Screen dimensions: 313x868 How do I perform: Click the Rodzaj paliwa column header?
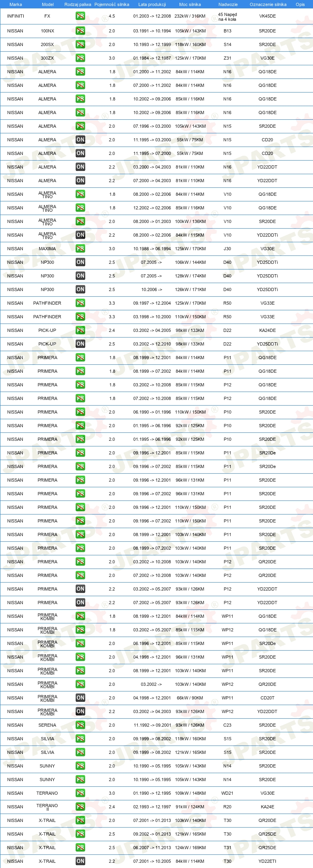(78, 4)
